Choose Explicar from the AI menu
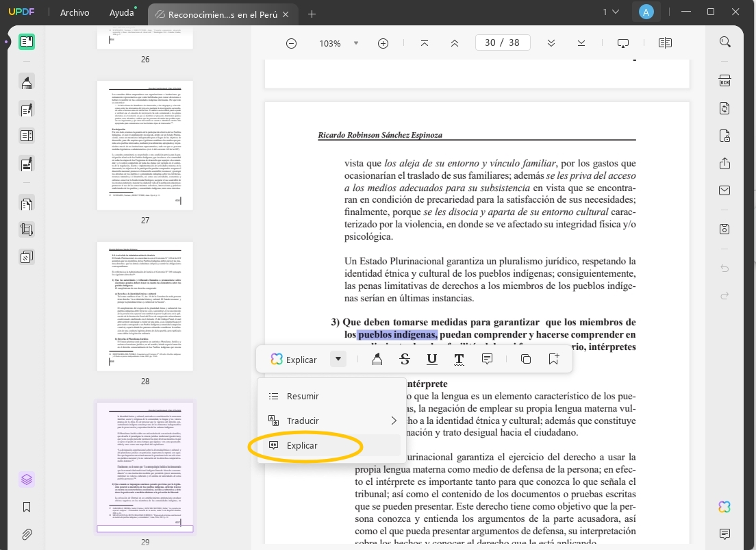Viewport: 756px width, 550px height. coord(330,445)
